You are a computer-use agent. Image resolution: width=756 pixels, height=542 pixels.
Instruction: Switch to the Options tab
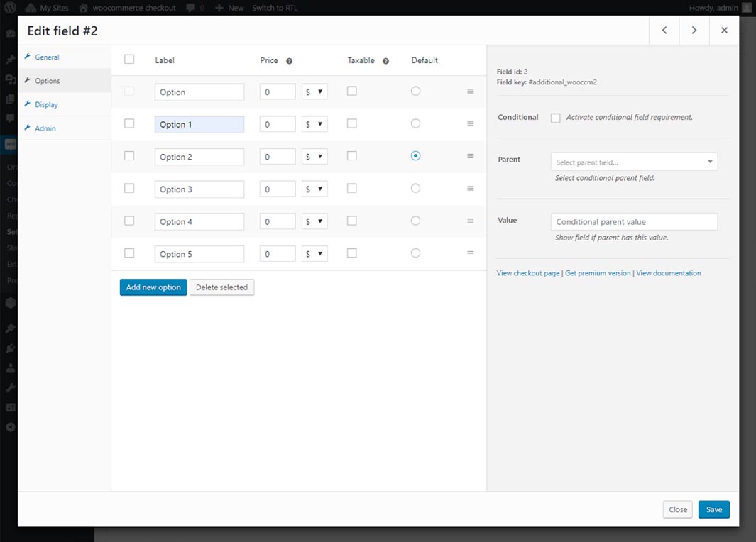(x=64, y=80)
